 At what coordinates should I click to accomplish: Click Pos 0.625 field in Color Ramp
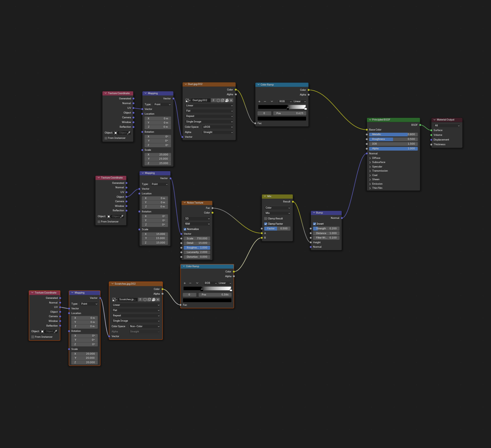pos(290,113)
